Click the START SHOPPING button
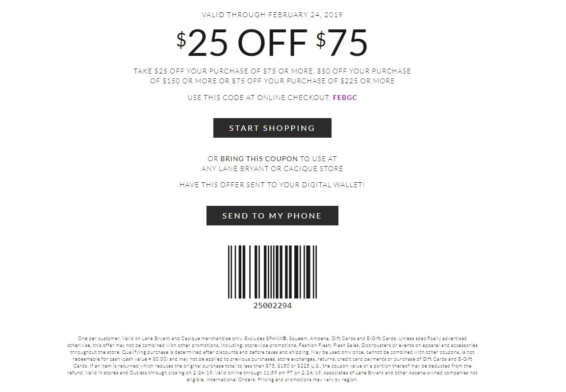566x392 pixels. coord(272,128)
